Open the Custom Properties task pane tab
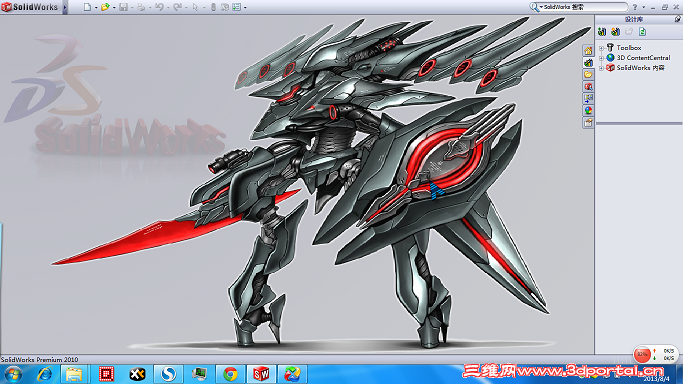Viewport: 683px width, 384px height. pos(588,123)
